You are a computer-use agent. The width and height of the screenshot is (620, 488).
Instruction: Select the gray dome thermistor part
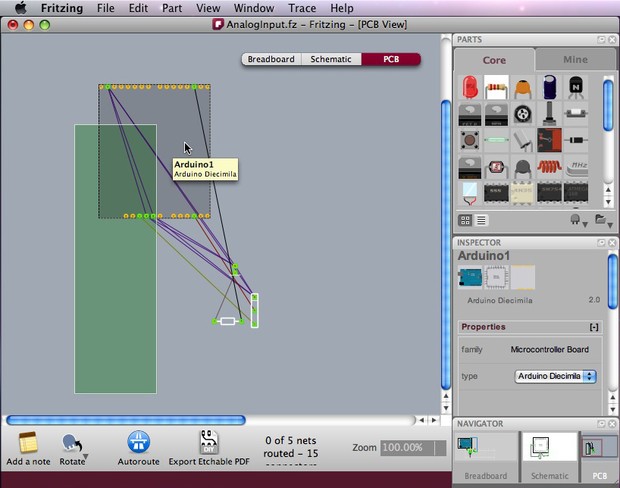coord(523,168)
